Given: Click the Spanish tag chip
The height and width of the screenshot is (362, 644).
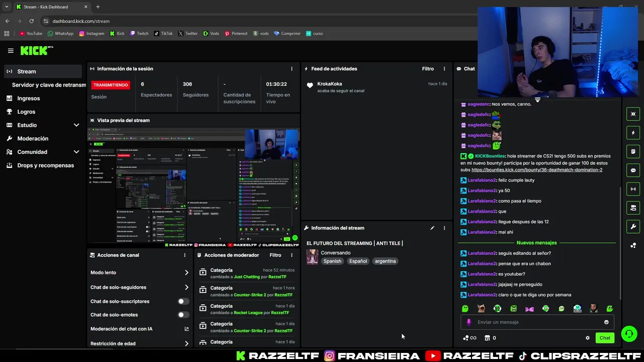Looking at the screenshot, I should tap(332, 261).
